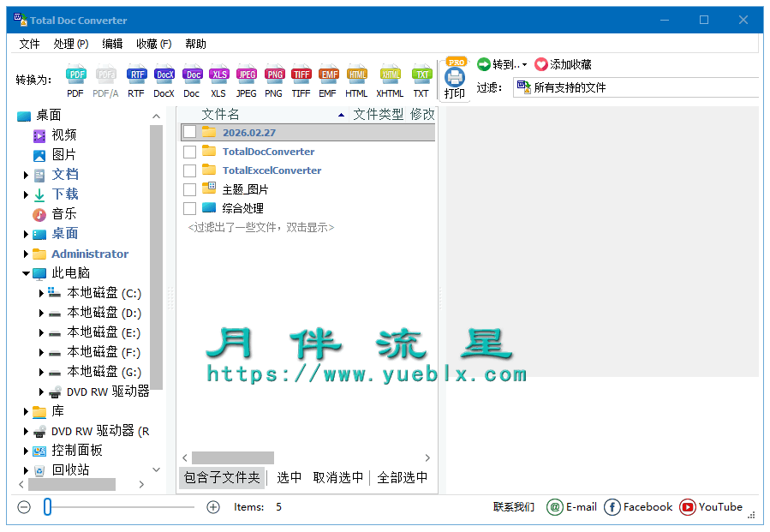Toggle the 包含子文件夹 option
This screenshot has width=770, height=532.
tap(222, 477)
